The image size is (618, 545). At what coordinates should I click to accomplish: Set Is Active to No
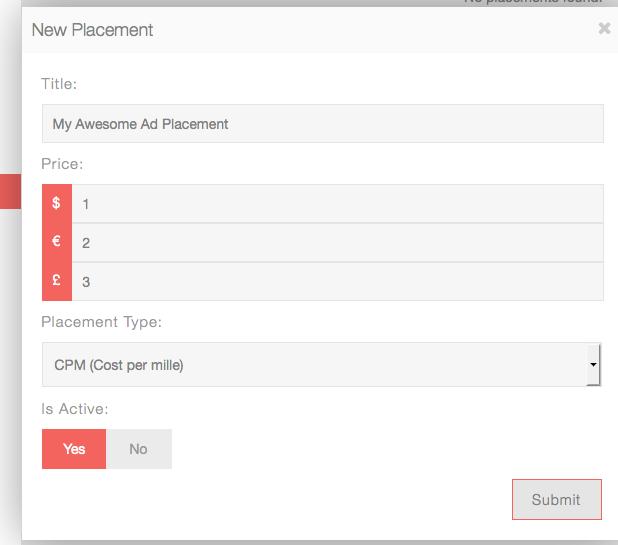click(138, 449)
